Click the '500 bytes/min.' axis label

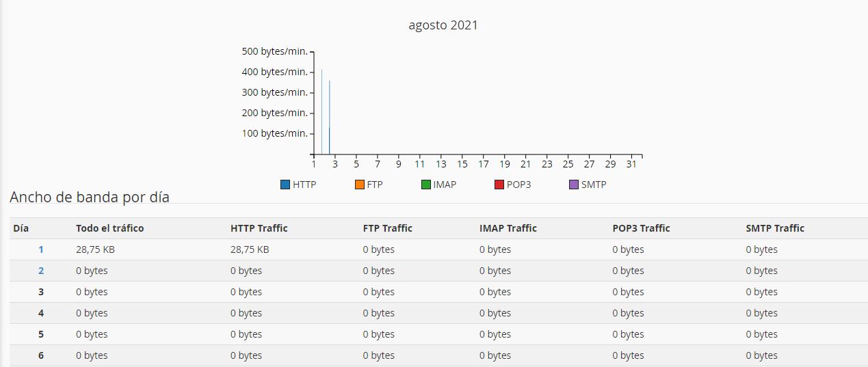[274, 51]
